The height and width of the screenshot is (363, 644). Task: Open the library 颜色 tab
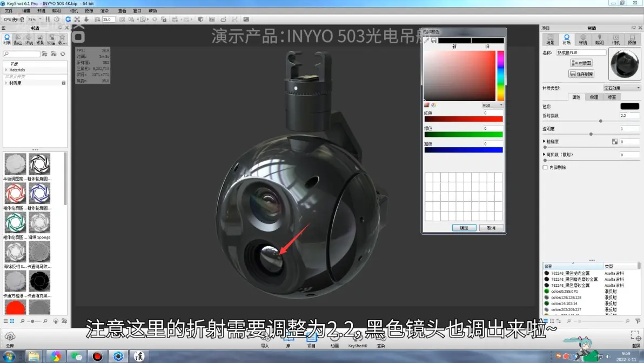[18, 39]
